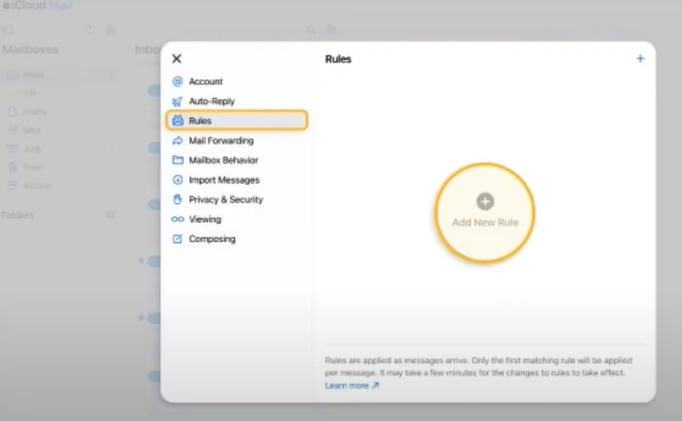Select the Rules settings item
682x421 pixels.
pyautogui.click(x=236, y=121)
